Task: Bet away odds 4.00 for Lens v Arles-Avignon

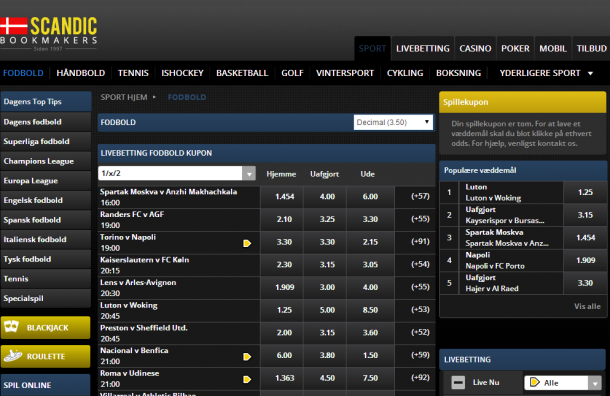Action: [x=370, y=287]
